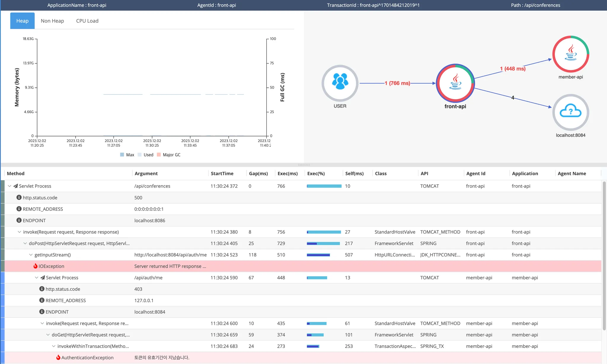Click the member-api Java node icon
This screenshot has height=364, width=607.
[x=571, y=54]
